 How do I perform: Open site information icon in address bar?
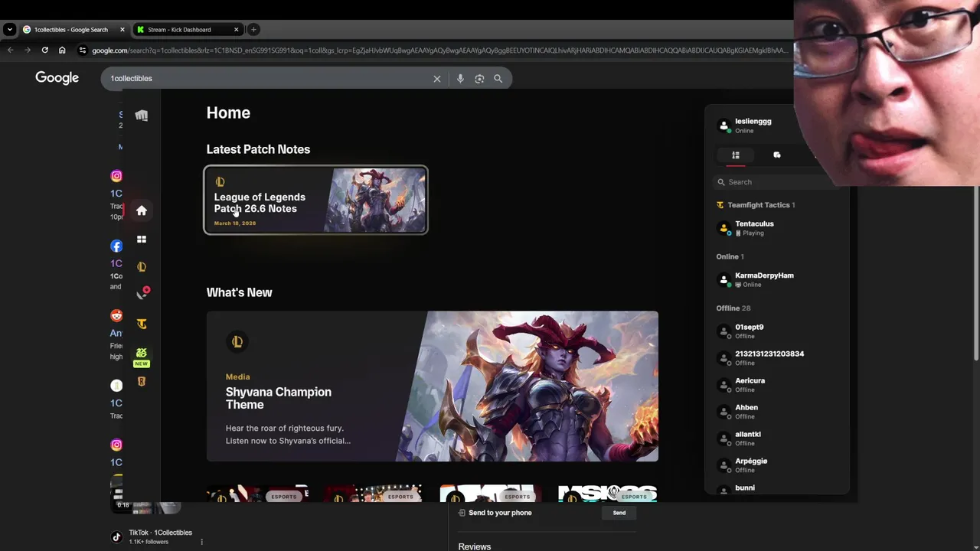(83, 51)
